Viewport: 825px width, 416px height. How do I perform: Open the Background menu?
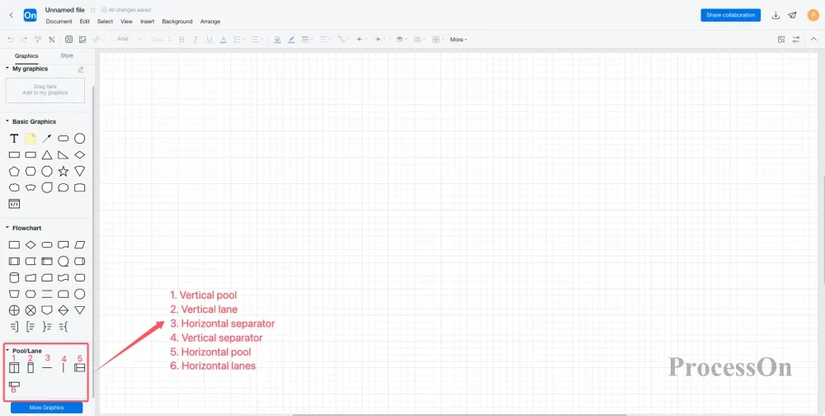[x=177, y=22]
